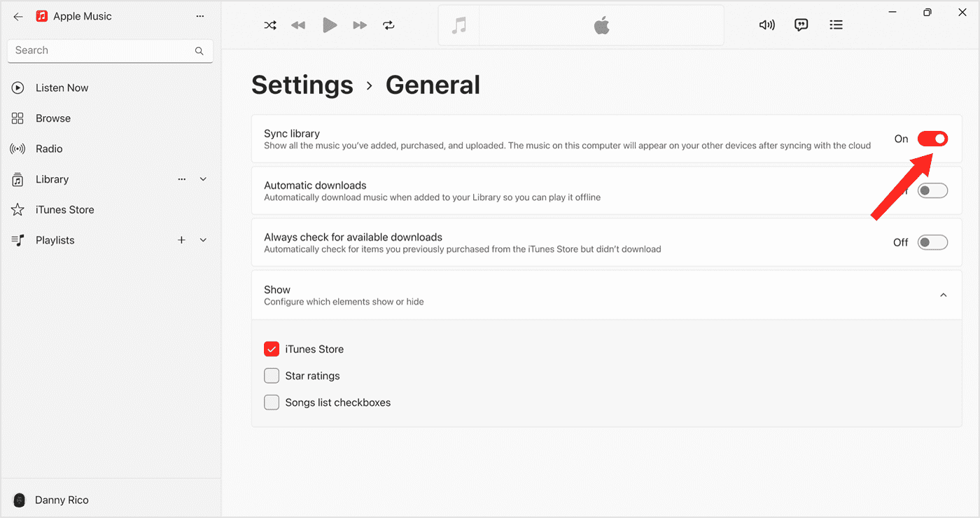Click 'Always check for available downloads' title
Screen dimensions: 980x518
[353, 237]
